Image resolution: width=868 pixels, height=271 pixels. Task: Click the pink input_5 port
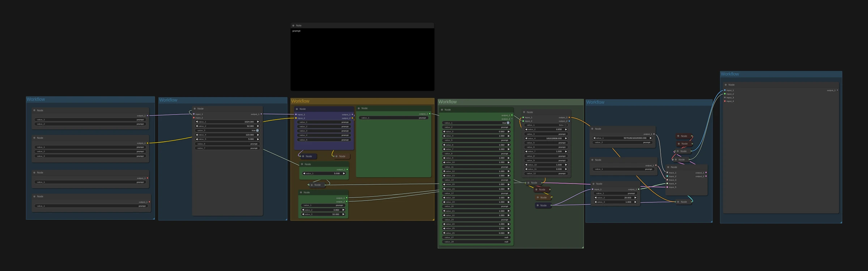tap(668, 187)
